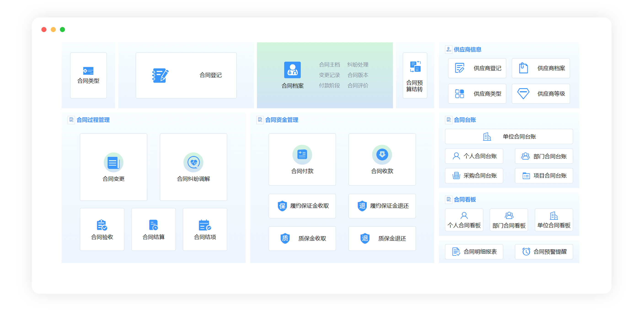Click the 合同收款 yen download icon
Image resolution: width=644 pixels, height=315 pixels.
(x=382, y=155)
